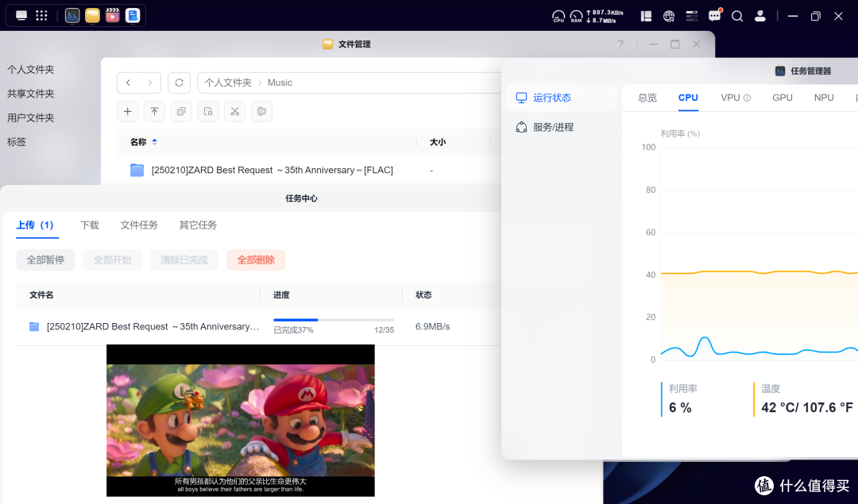Screen dimensions: 858x504
Task: Select 个人文件夹 in the File Manager sidebar
Action: point(31,69)
